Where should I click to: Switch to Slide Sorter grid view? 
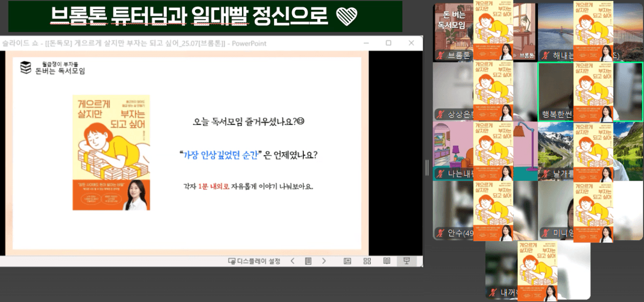(x=367, y=261)
